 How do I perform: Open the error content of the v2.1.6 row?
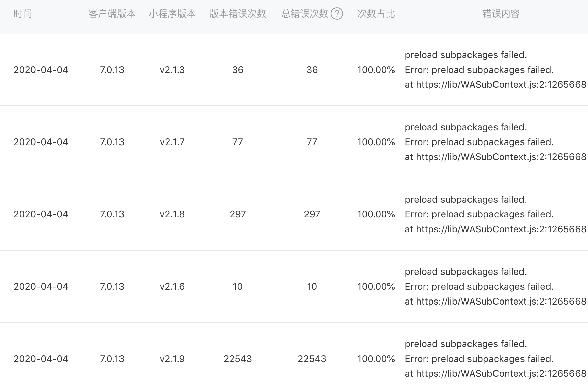[496, 287]
